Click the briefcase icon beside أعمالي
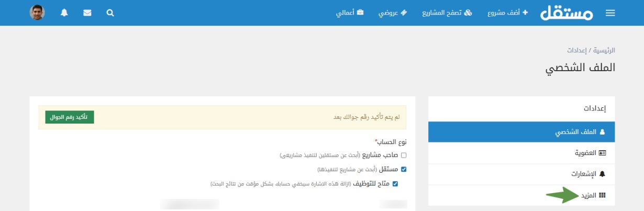Screen dimensions: 644x211 360,13
